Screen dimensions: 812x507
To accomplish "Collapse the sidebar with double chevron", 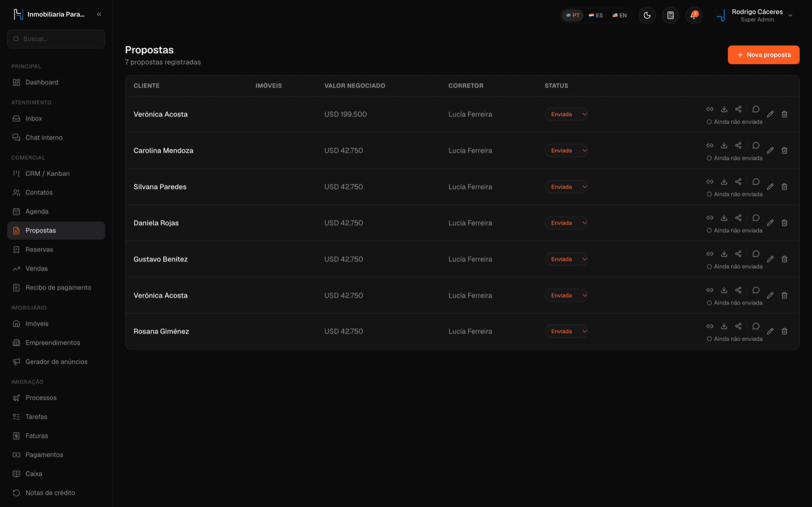I will click(99, 15).
